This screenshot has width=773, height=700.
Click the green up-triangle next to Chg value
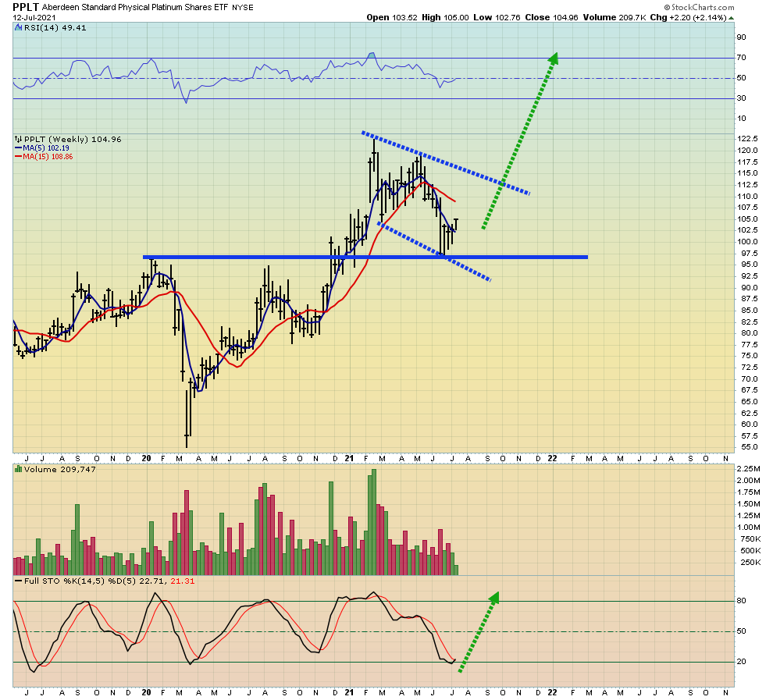(x=731, y=18)
